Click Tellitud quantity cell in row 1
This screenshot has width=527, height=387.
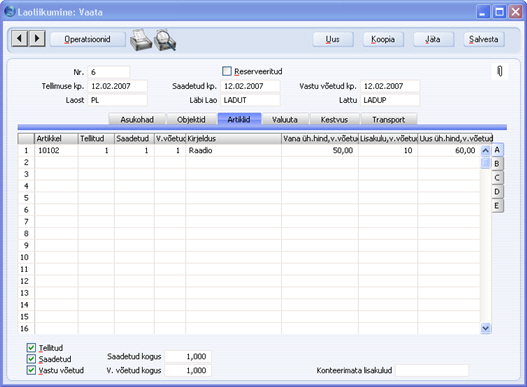tap(96, 150)
